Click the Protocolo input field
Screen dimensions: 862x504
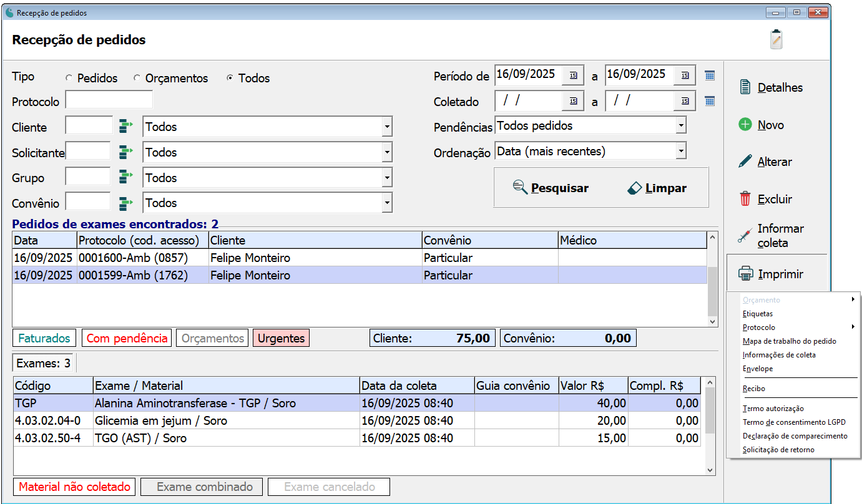click(x=109, y=100)
